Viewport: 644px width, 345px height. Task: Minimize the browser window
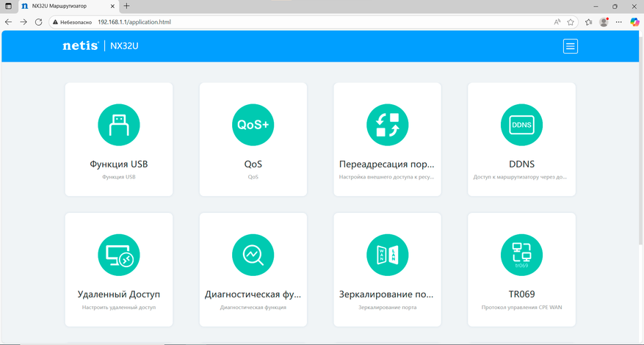596,6
